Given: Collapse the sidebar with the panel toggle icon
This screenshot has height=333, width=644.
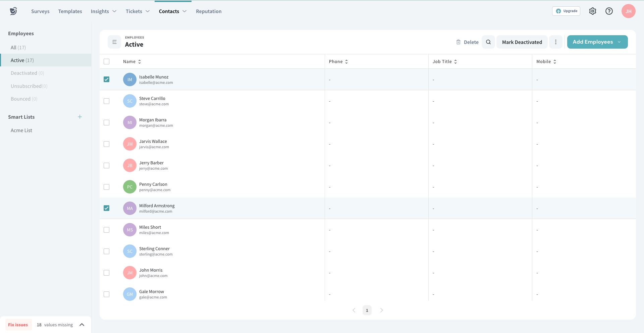Looking at the screenshot, I should click(x=114, y=42).
